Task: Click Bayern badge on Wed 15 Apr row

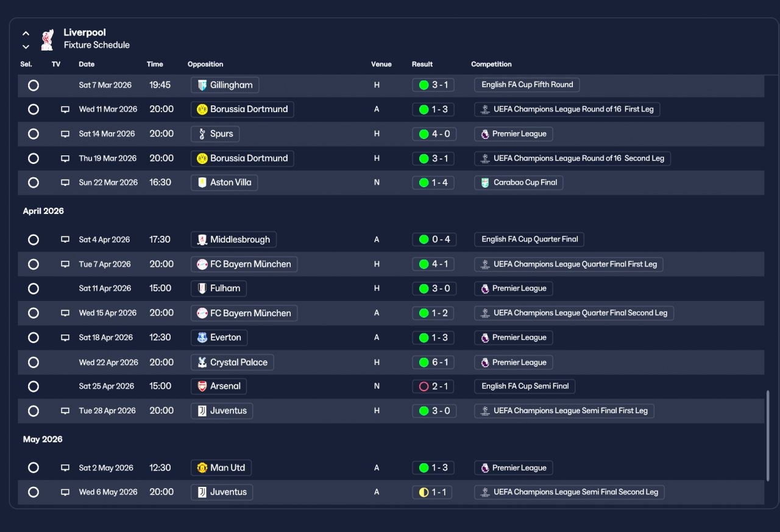Action: pos(202,313)
